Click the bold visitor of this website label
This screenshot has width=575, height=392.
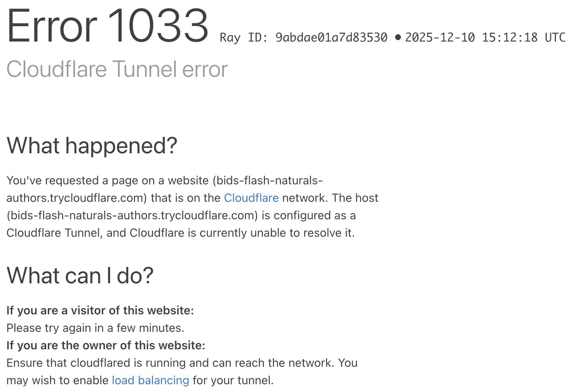100,310
